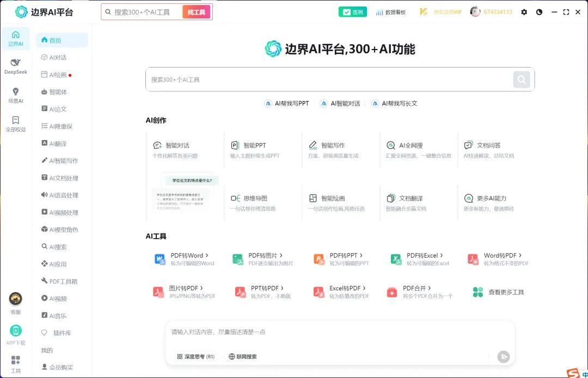The image size is (588, 378).
Task: Click 办公会员VIP badge
Action: pyautogui.click(x=440, y=12)
